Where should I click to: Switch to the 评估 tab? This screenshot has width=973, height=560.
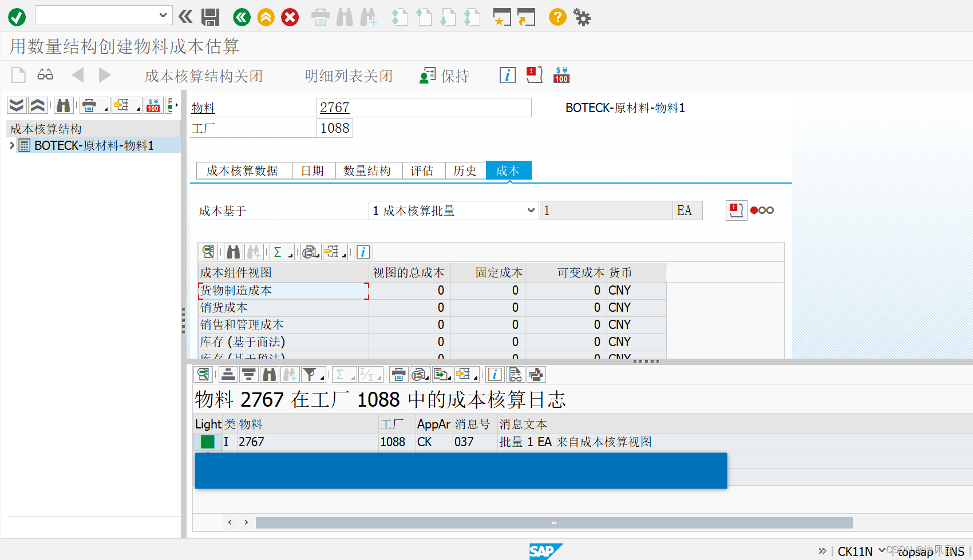click(x=424, y=170)
